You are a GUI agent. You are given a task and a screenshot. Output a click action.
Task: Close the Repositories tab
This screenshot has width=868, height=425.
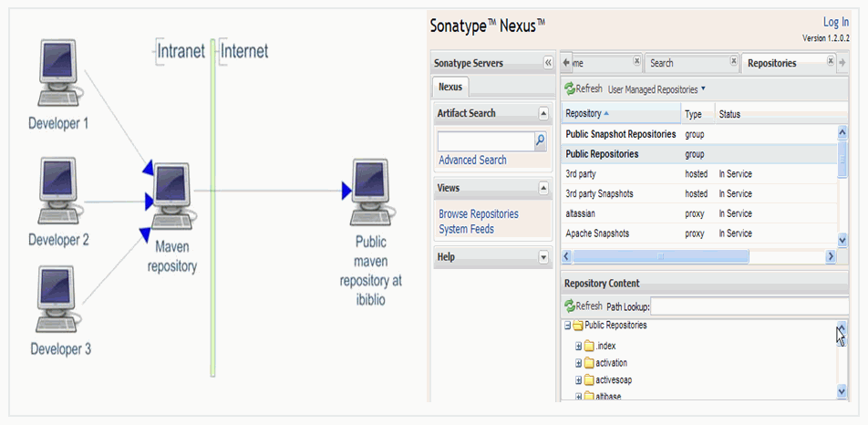point(831,62)
